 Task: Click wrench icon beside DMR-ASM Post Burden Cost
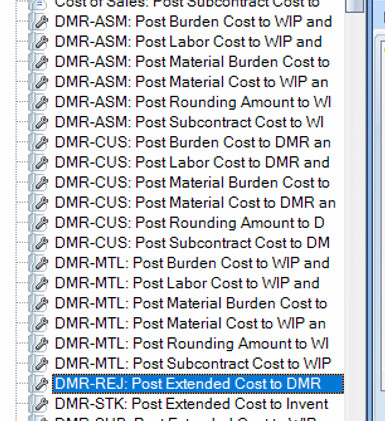(39, 22)
